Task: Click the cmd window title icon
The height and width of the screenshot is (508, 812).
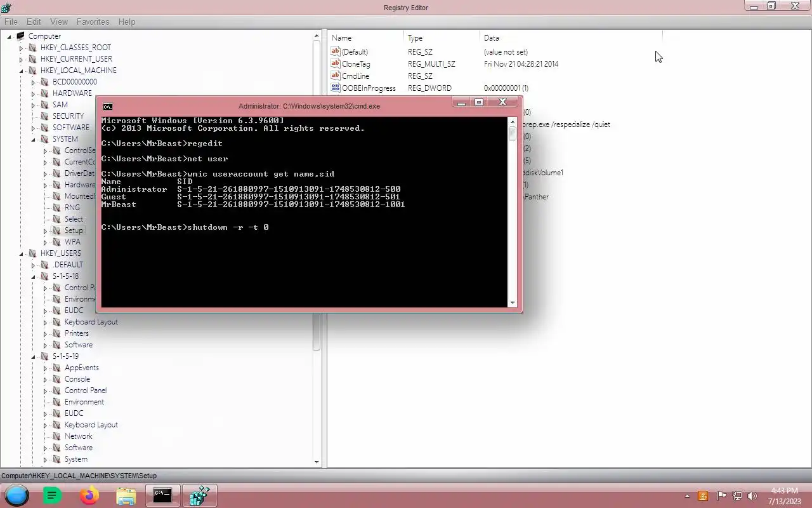Action: click(x=108, y=106)
